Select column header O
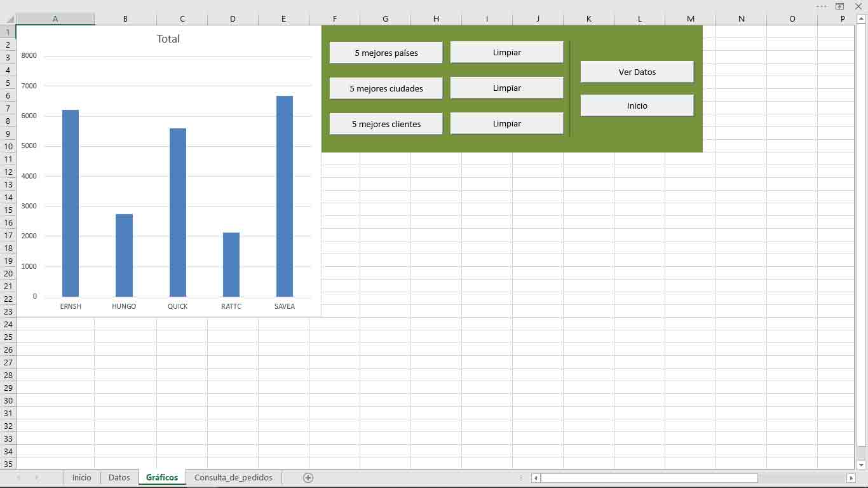Image resolution: width=868 pixels, height=488 pixels. 792,19
